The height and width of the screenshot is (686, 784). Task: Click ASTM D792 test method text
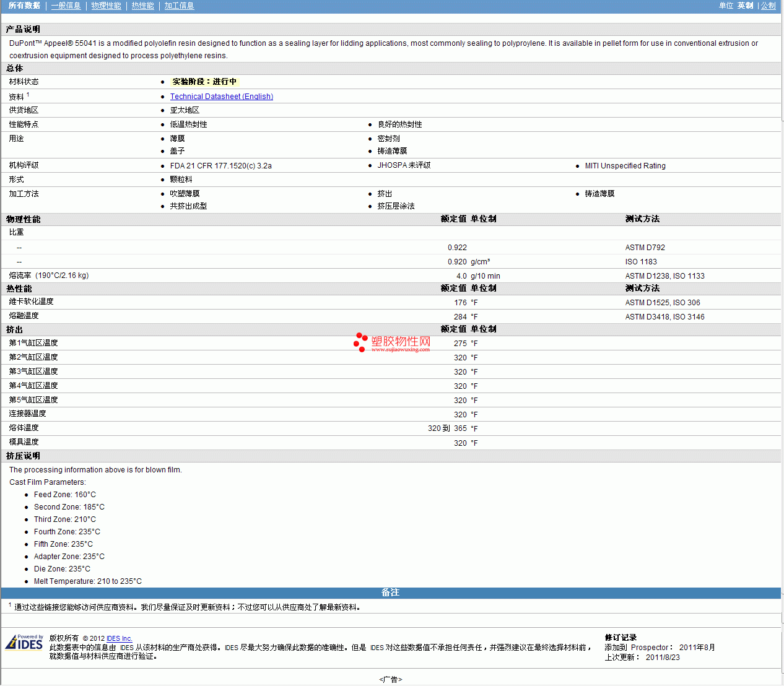tap(645, 248)
